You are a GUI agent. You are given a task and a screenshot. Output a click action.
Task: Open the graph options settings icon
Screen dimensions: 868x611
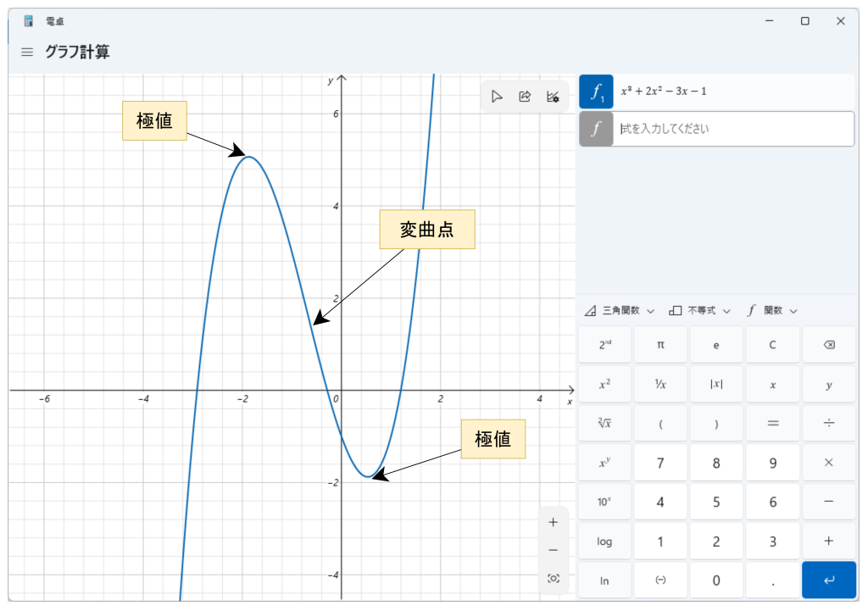pos(553,97)
